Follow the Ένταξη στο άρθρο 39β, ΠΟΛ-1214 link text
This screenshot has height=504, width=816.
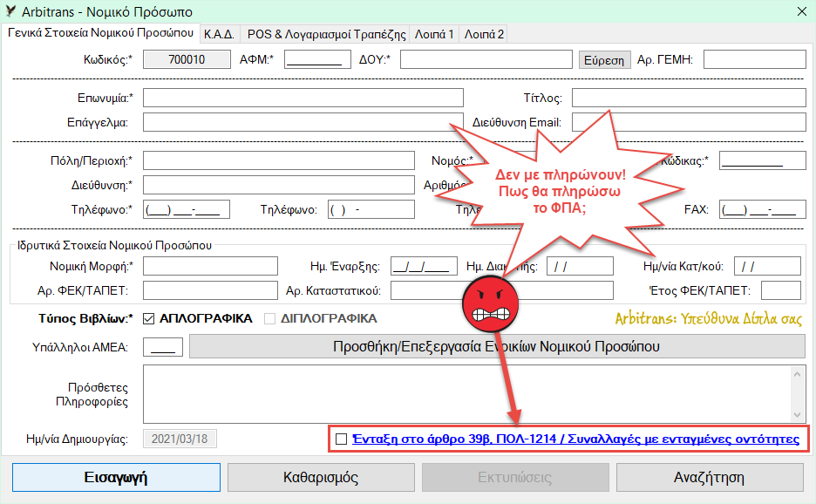tap(575, 439)
